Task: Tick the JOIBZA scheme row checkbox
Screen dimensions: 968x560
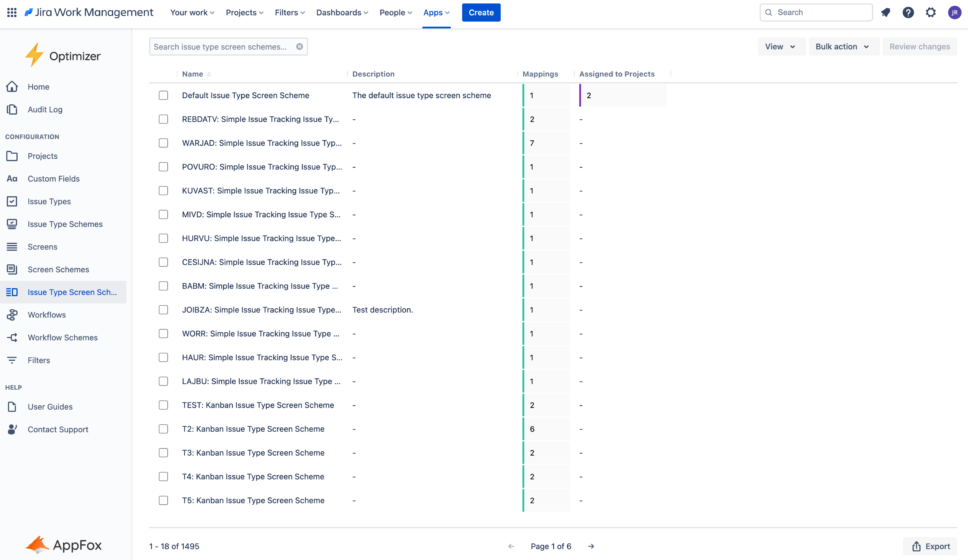Action: click(x=163, y=310)
